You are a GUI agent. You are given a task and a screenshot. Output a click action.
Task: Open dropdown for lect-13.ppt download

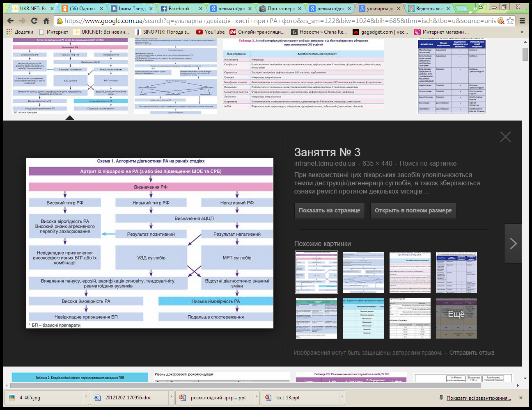click(x=342, y=397)
